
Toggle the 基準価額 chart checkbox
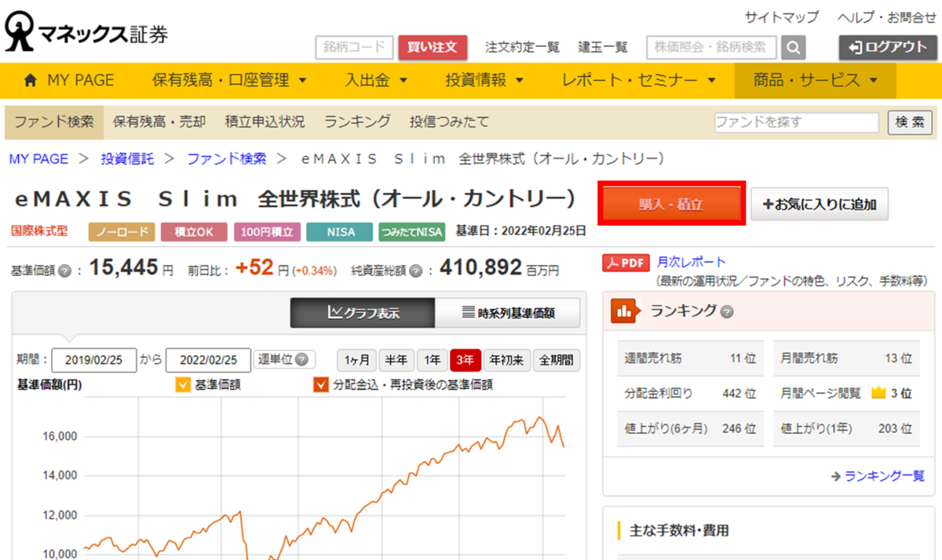[182, 384]
